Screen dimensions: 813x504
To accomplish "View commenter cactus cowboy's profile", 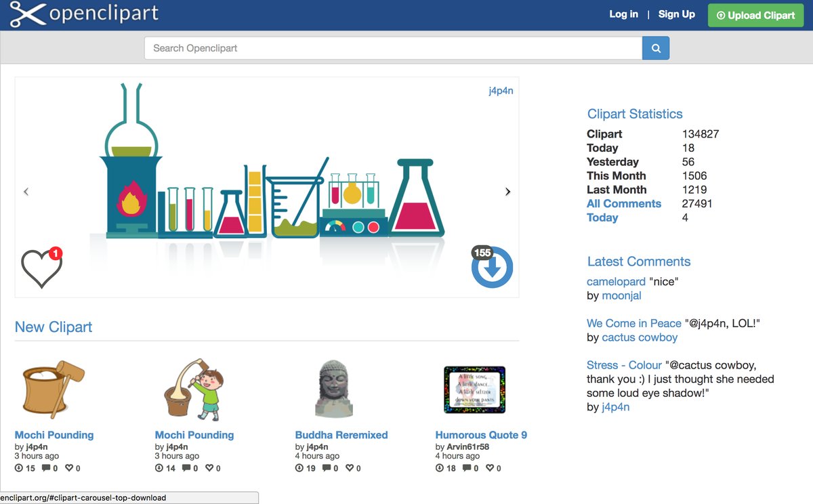I will [640, 337].
